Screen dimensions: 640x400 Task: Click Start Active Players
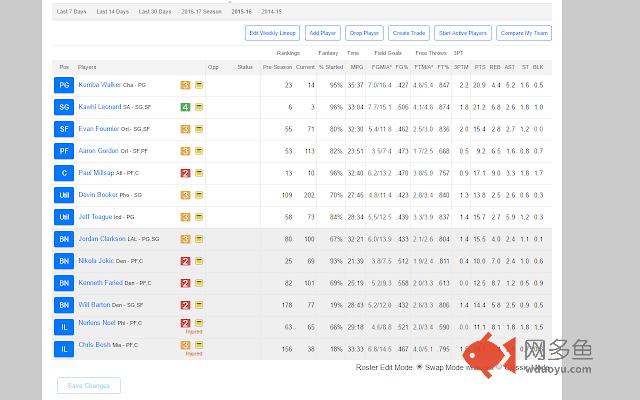[463, 33]
